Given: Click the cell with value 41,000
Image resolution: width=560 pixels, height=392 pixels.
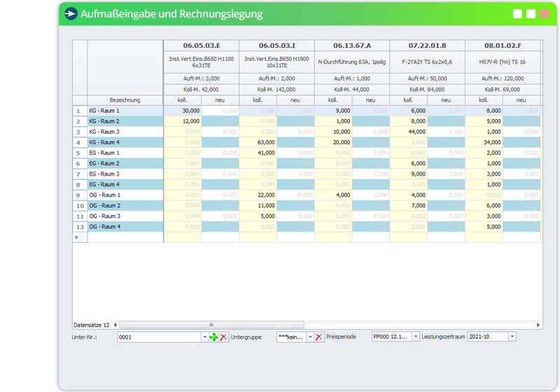Looking at the screenshot, I should pyautogui.click(x=258, y=153).
